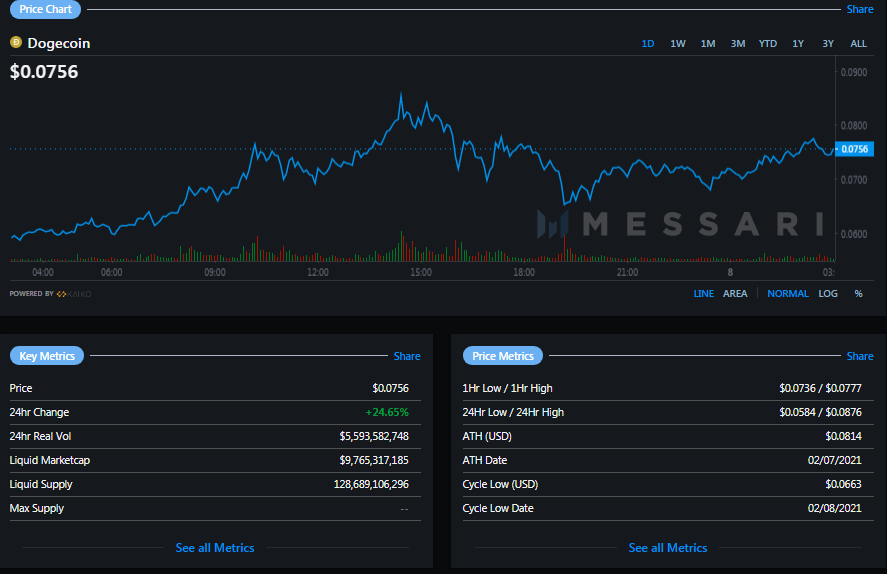The image size is (887, 574).
Task: Click the 21:00 time axis label
Action: (x=627, y=273)
